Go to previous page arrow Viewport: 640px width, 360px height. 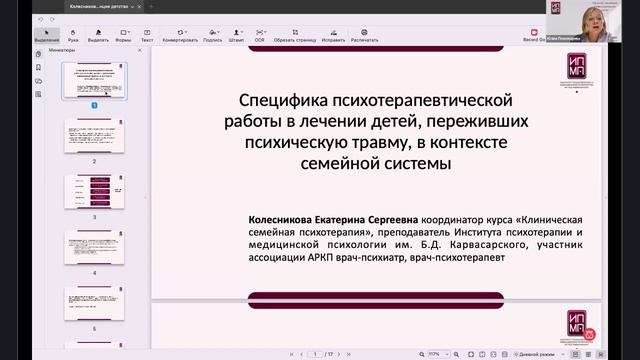[302, 354]
